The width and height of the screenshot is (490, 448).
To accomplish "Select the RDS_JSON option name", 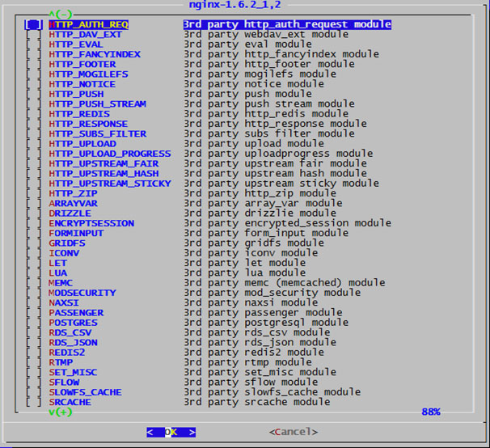I will click(x=73, y=343).
